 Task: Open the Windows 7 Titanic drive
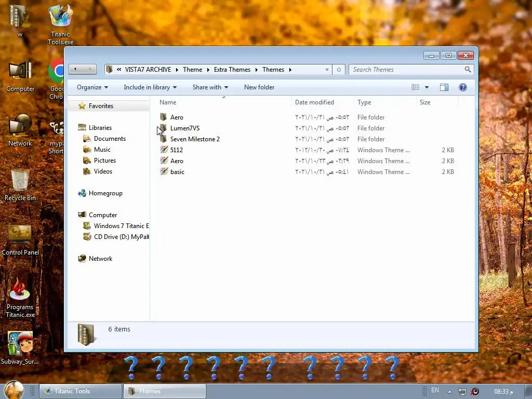pyautogui.click(x=116, y=225)
